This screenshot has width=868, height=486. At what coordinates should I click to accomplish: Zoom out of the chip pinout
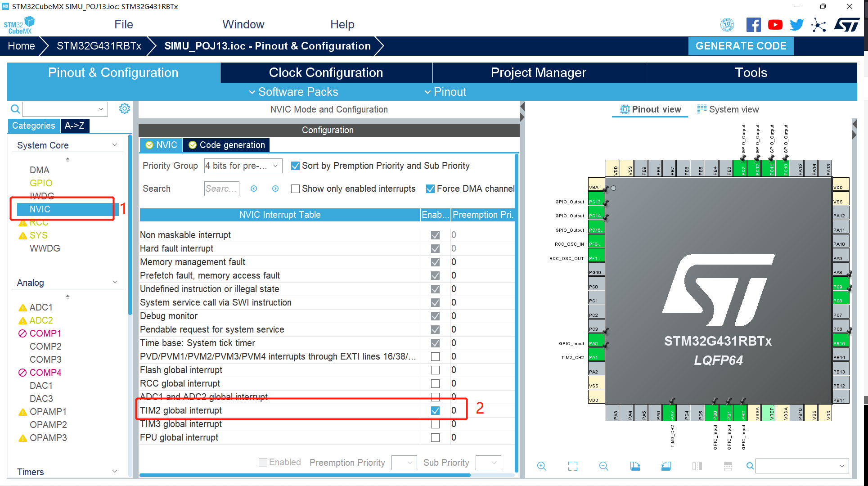coord(604,466)
